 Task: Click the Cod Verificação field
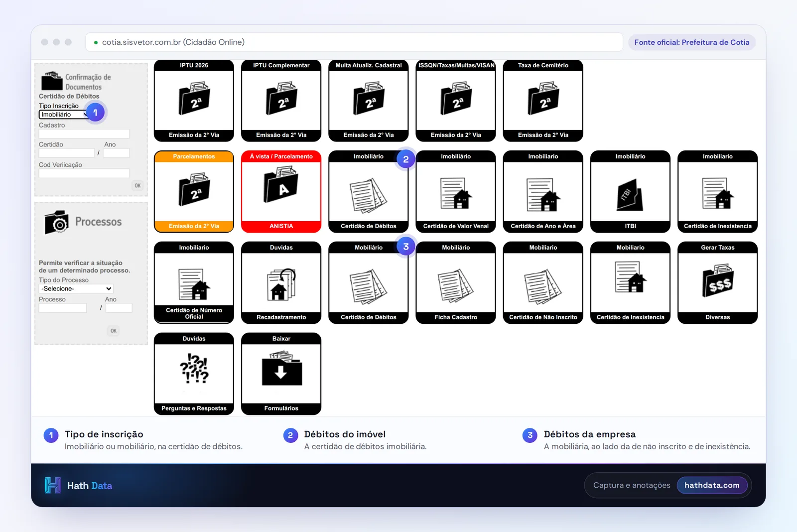coord(84,173)
